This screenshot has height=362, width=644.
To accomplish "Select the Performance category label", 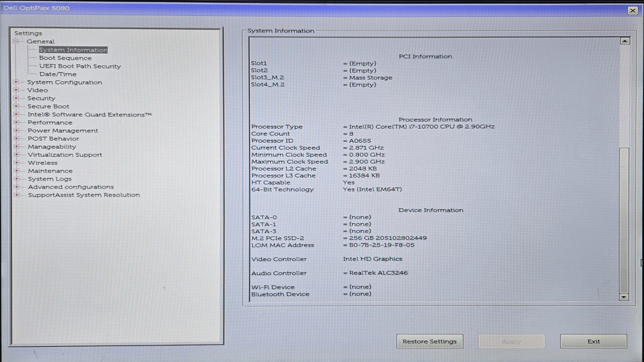I will (x=50, y=123).
